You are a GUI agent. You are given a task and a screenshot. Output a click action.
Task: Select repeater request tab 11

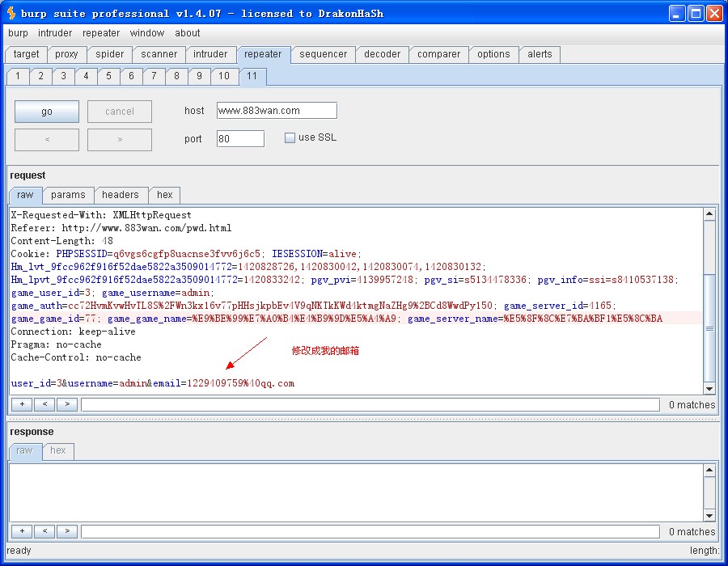point(252,76)
